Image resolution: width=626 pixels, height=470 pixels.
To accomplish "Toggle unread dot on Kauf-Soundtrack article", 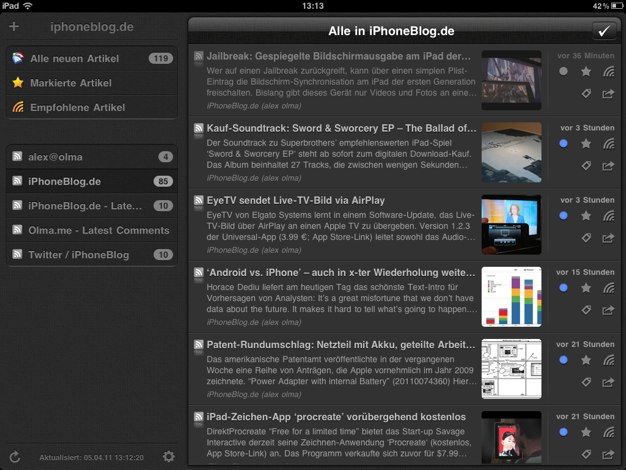I will click(563, 143).
